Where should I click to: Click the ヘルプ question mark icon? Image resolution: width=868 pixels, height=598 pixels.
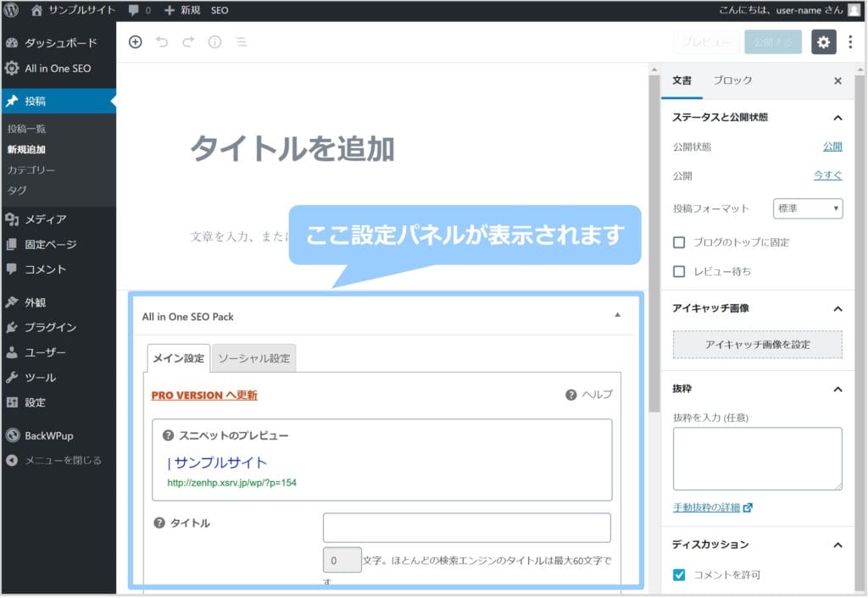pyautogui.click(x=571, y=395)
